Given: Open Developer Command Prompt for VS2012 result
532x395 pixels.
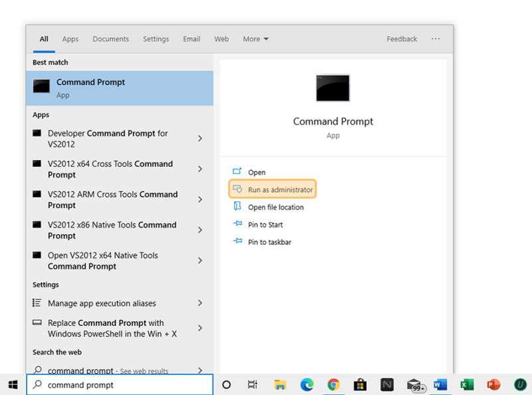Looking at the screenshot, I should pos(120,138).
